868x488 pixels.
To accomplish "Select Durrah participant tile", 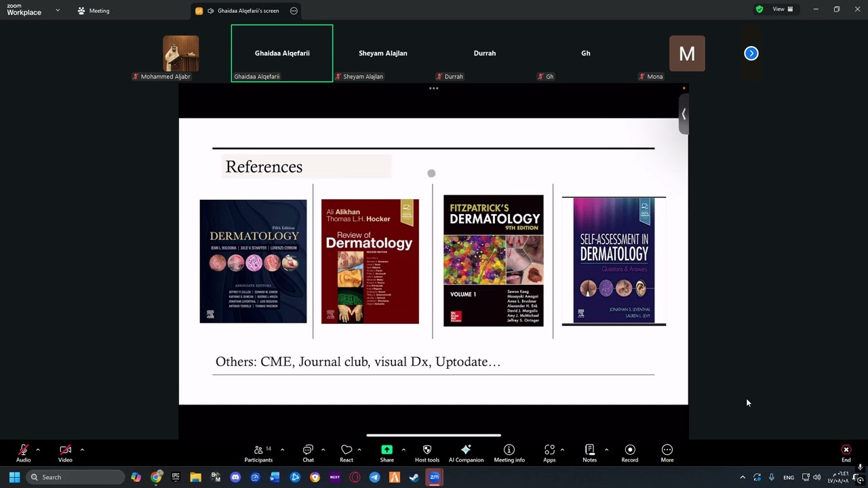I will pyautogui.click(x=484, y=54).
